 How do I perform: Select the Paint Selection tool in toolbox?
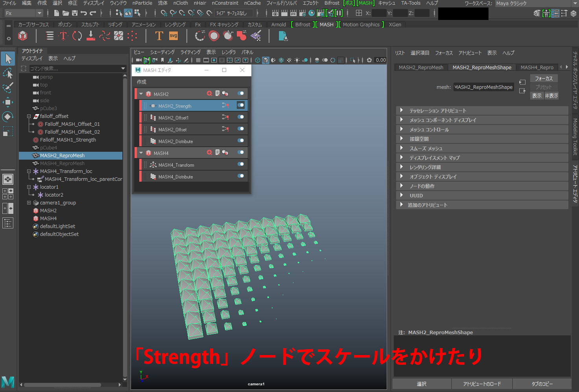(x=8, y=88)
